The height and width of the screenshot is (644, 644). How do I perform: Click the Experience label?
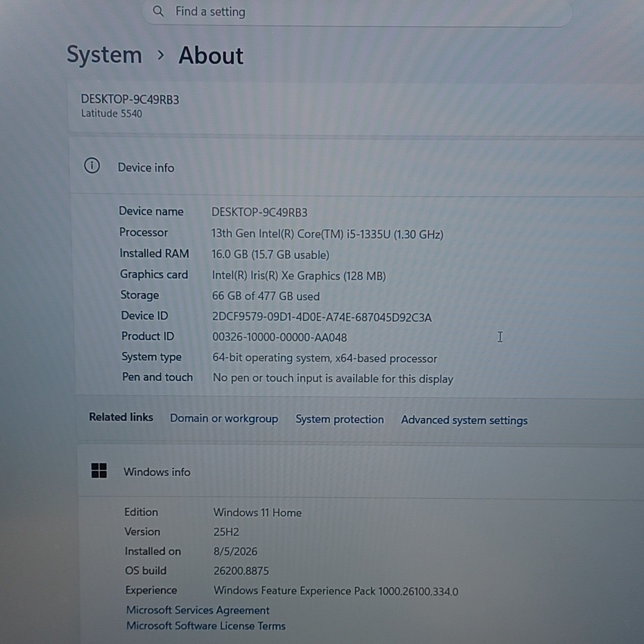click(151, 590)
